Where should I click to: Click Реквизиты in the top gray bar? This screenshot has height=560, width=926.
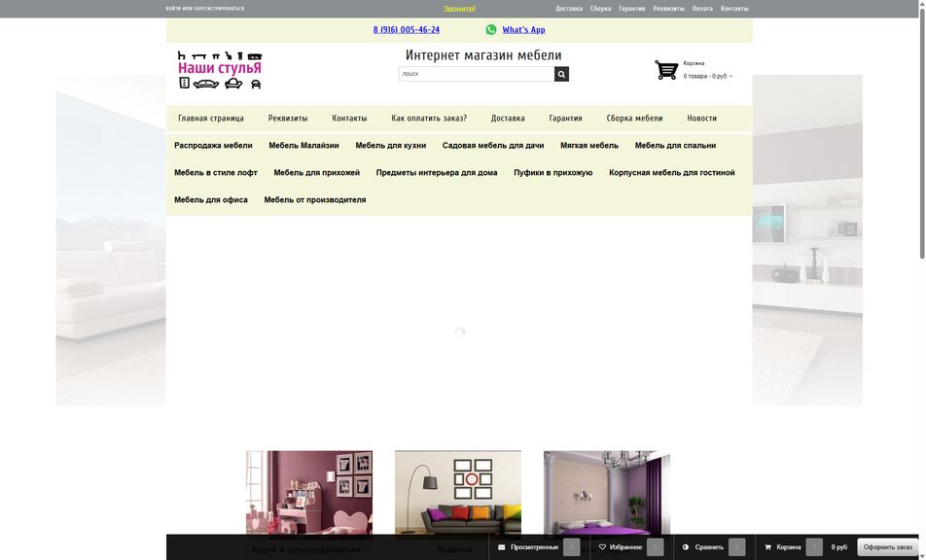coord(668,9)
